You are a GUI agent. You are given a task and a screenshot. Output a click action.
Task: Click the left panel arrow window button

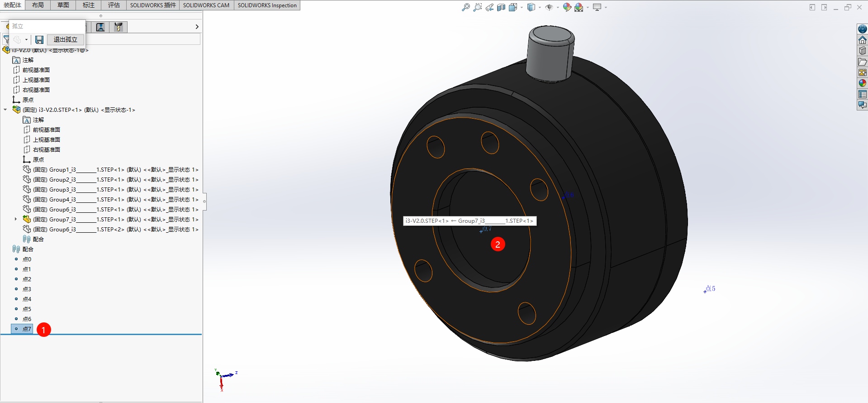[x=812, y=7]
